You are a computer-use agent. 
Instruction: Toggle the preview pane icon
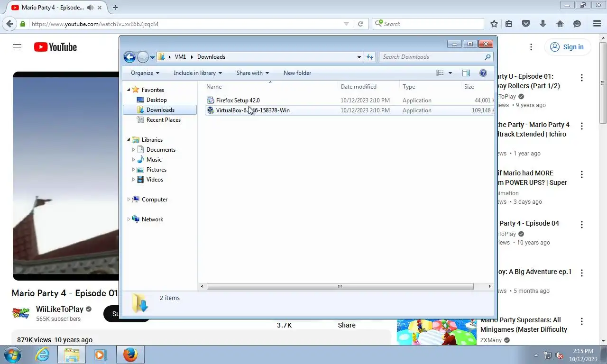point(466,73)
